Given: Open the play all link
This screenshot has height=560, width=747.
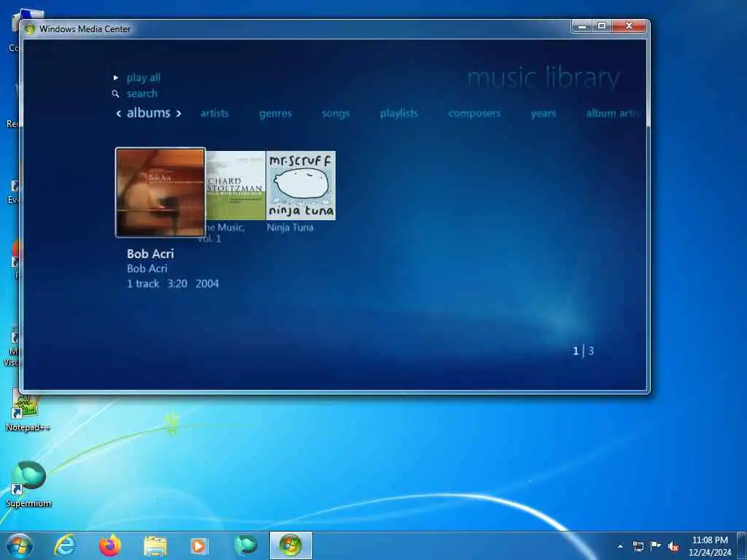Looking at the screenshot, I should tap(144, 78).
